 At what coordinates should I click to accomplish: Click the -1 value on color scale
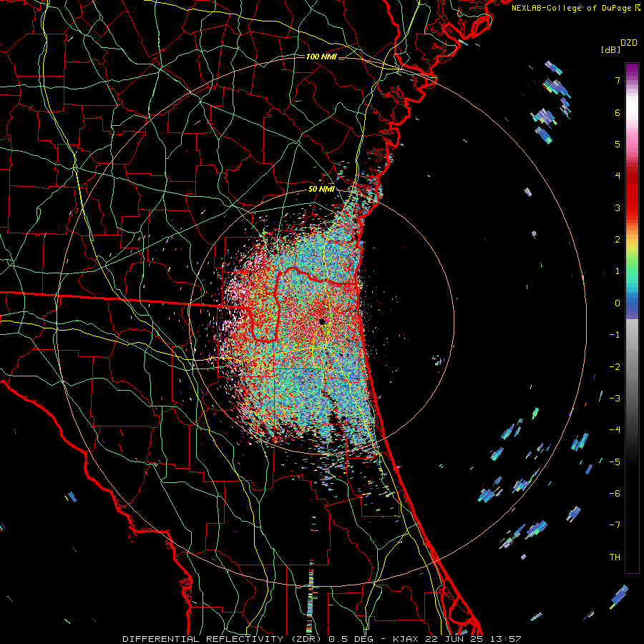coord(615,335)
